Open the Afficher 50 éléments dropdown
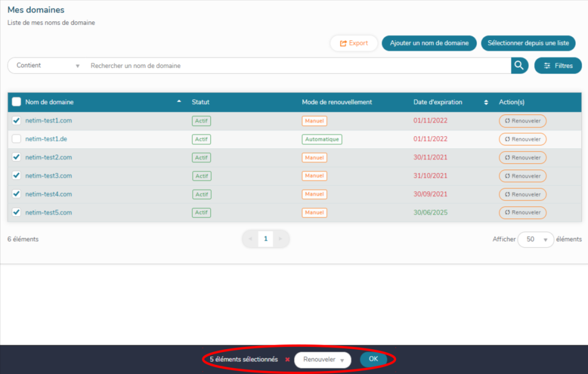 [x=535, y=240]
